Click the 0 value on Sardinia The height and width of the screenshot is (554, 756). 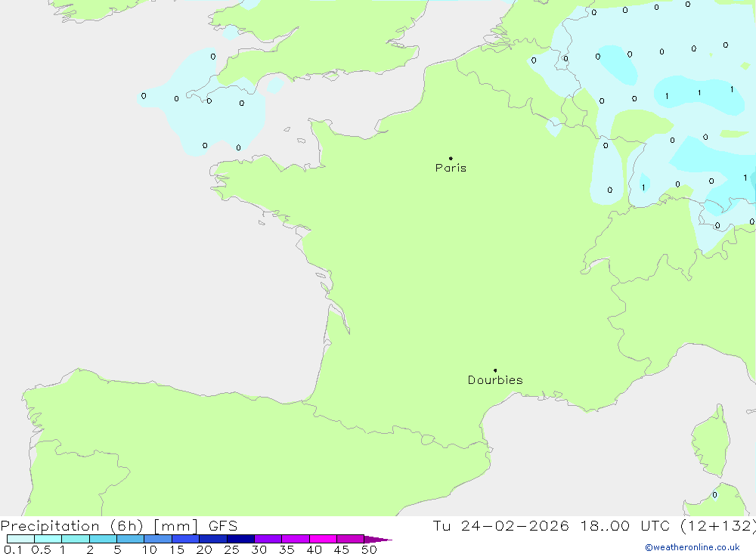click(714, 495)
